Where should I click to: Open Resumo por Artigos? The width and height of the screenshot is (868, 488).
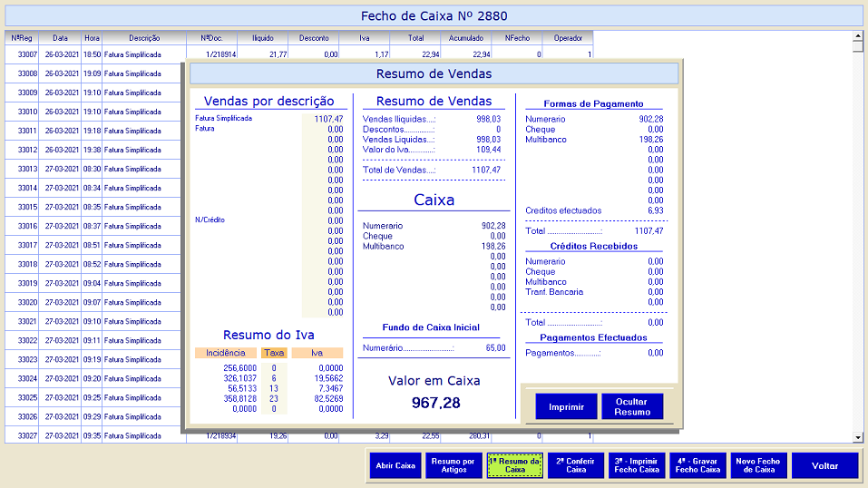453,465
